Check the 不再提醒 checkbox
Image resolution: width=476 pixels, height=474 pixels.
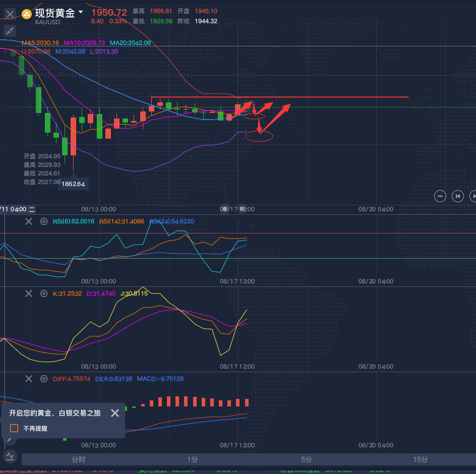click(x=14, y=428)
